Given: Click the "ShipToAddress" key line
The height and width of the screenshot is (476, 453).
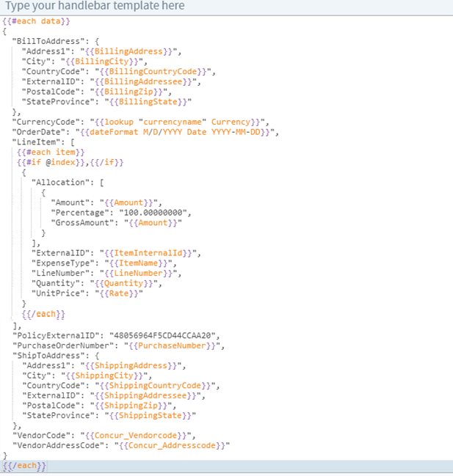Looking at the screenshot, I should tap(56, 356).
